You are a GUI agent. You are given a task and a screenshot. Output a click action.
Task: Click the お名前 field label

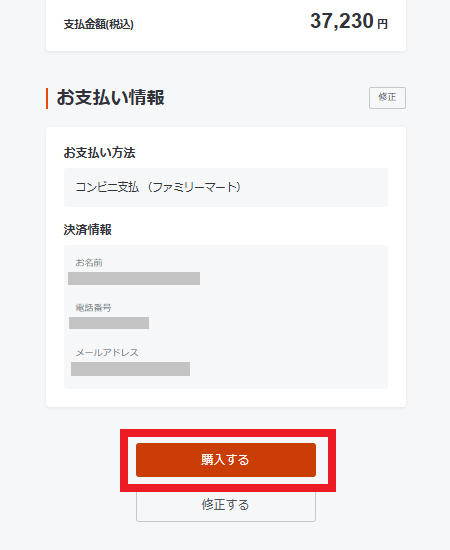[x=89, y=263]
